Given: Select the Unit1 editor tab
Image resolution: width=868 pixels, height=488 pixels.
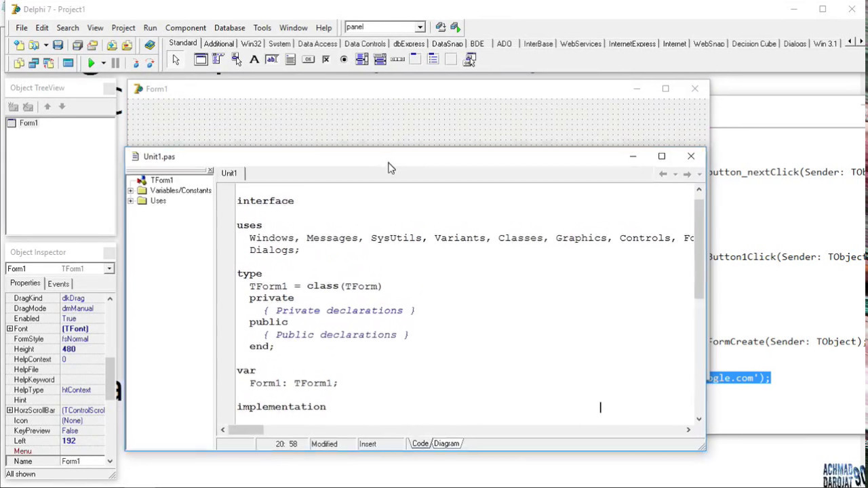Looking at the screenshot, I should (229, 174).
